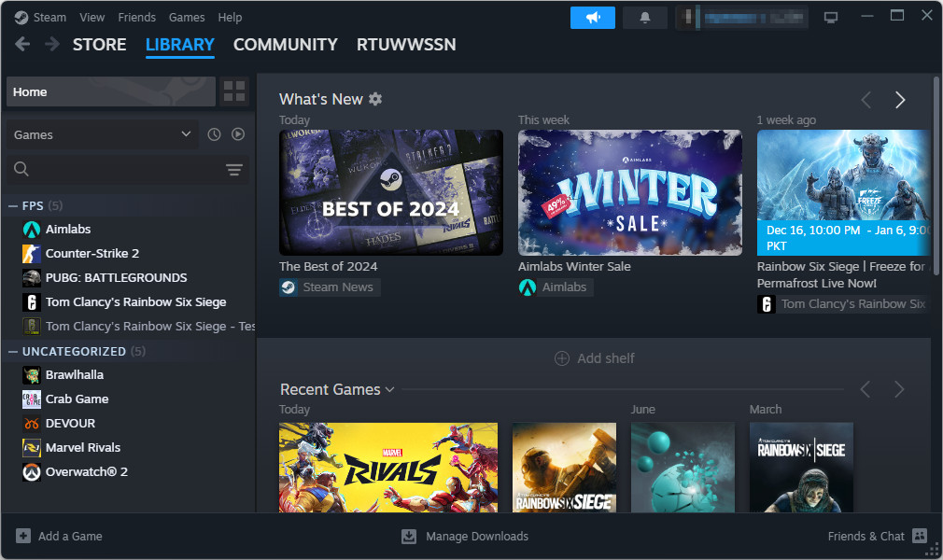The width and height of the screenshot is (943, 560).
Task: Open the Marvel Rivals recent game cover
Action: (388, 468)
